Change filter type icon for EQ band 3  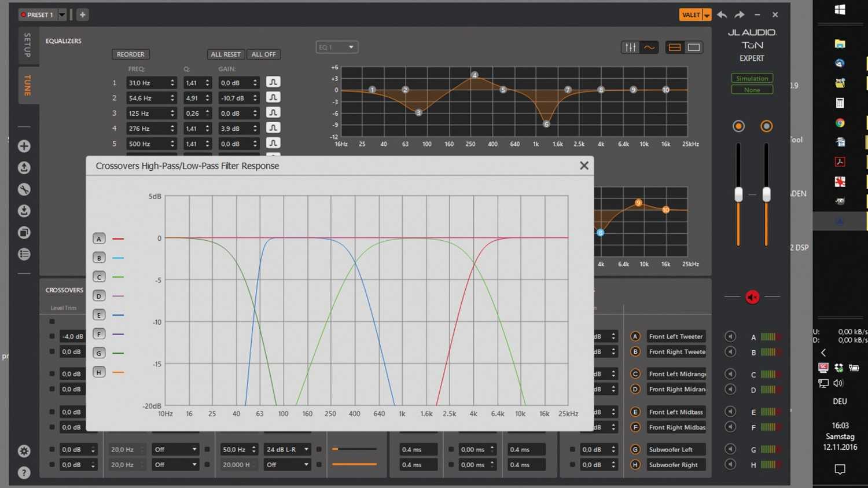pos(273,113)
